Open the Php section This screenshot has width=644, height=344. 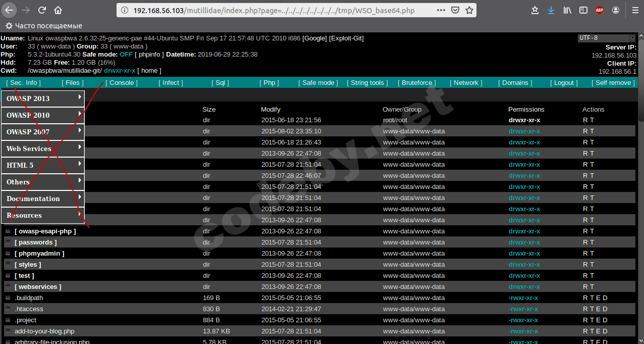point(269,83)
